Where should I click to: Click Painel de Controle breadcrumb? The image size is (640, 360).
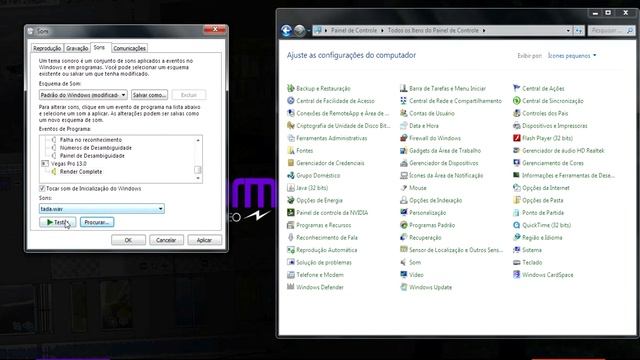pos(354,31)
